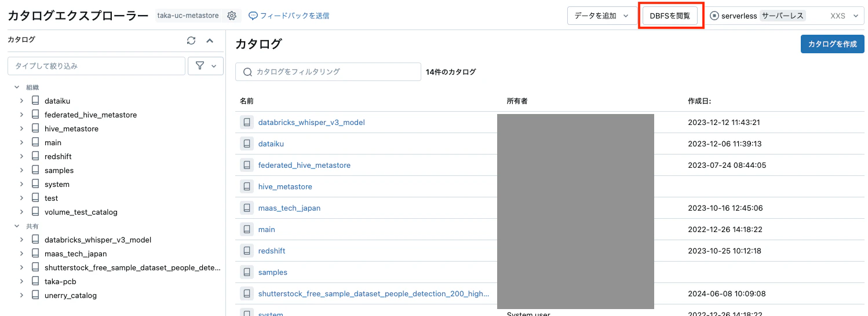
Task: Click icon beside federated_hive_metastore table row
Action: [x=247, y=165]
